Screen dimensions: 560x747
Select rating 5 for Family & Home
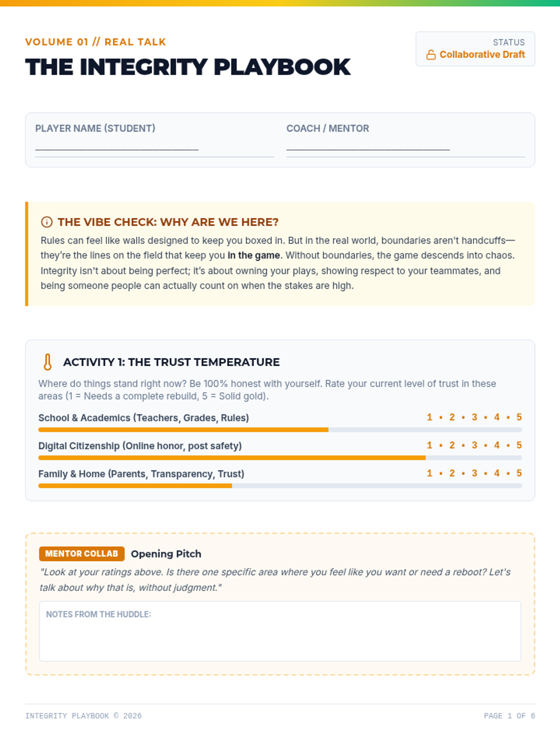pyautogui.click(x=519, y=473)
